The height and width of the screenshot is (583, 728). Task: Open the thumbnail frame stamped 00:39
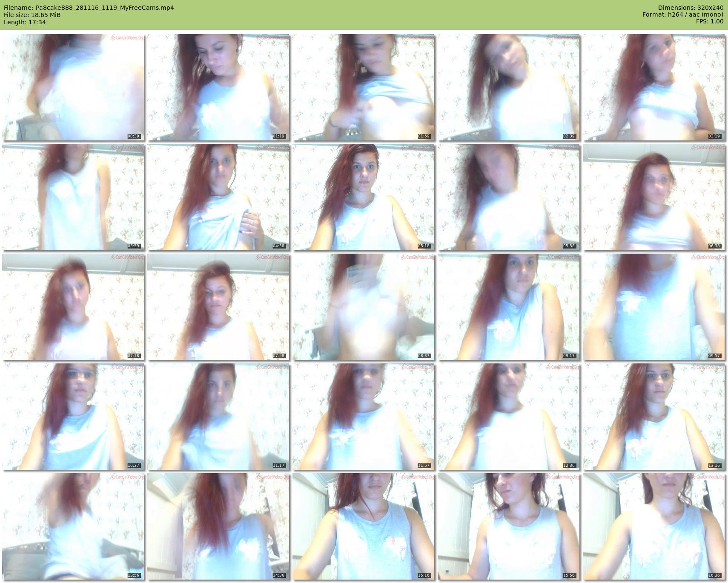[73, 87]
